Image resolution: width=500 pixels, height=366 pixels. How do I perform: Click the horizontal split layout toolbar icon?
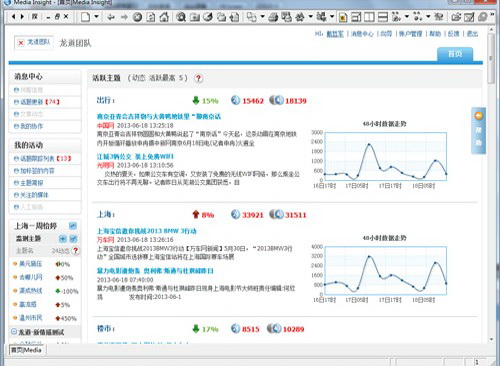383,17
